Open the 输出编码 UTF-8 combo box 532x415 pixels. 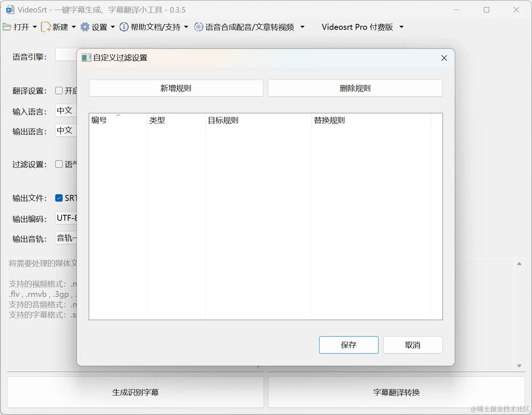66,218
